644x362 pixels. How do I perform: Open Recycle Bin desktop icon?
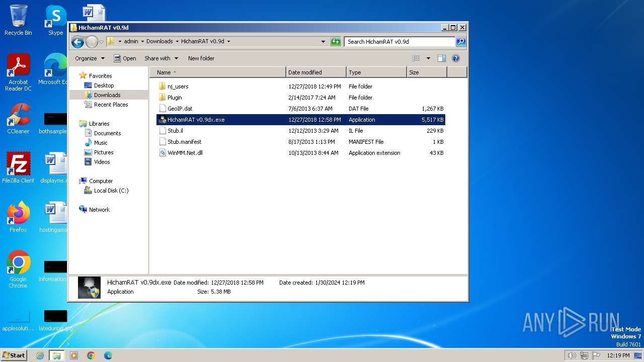pyautogui.click(x=18, y=20)
